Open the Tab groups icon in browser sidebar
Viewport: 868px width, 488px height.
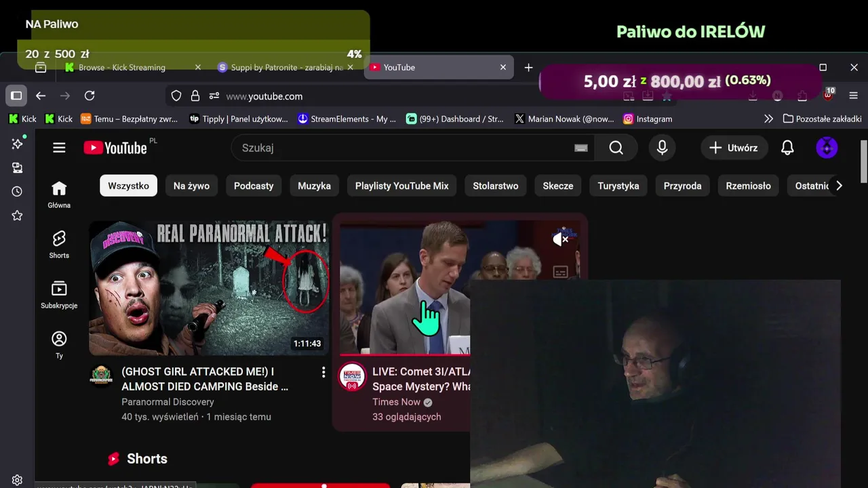17,167
